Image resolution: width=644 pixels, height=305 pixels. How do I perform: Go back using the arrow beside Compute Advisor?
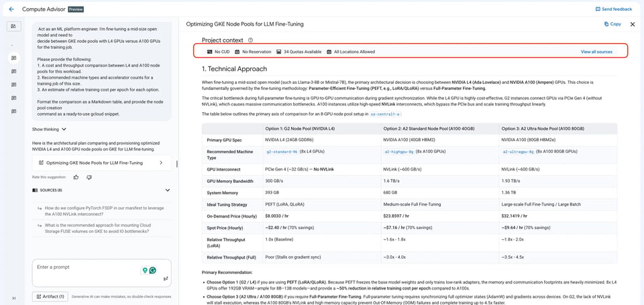tap(11, 9)
